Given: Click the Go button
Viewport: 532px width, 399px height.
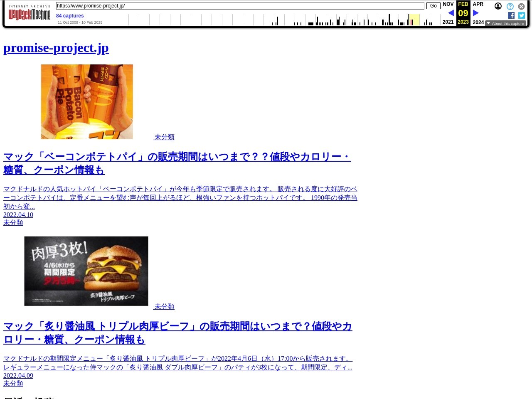Looking at the screenshot, I should click(433, 6).
